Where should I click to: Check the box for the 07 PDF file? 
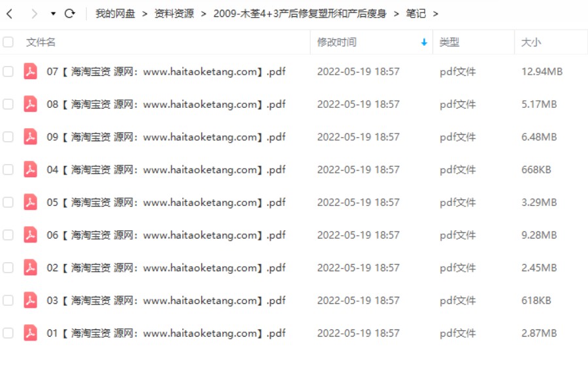pyautogui.click(x=8, y=71)
